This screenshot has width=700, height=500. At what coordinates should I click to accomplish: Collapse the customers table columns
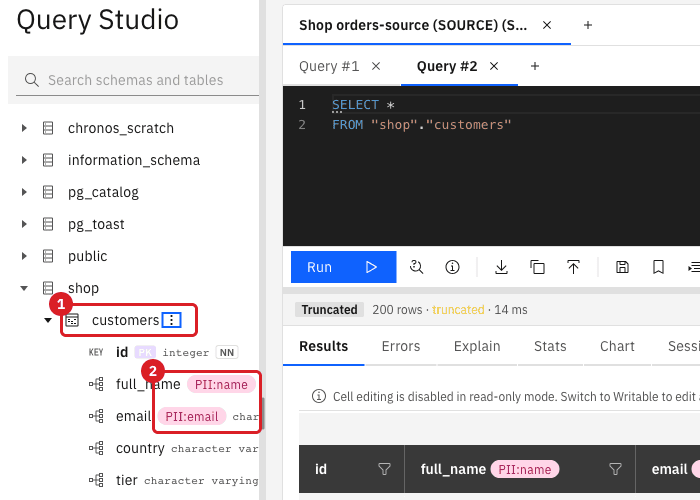tap(48, 320)
